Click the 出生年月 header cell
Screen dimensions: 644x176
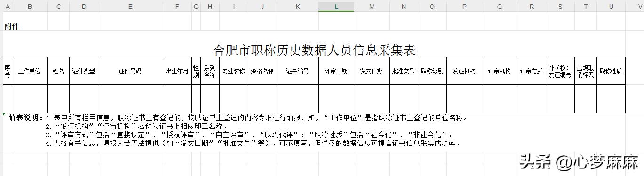[177, 71]
